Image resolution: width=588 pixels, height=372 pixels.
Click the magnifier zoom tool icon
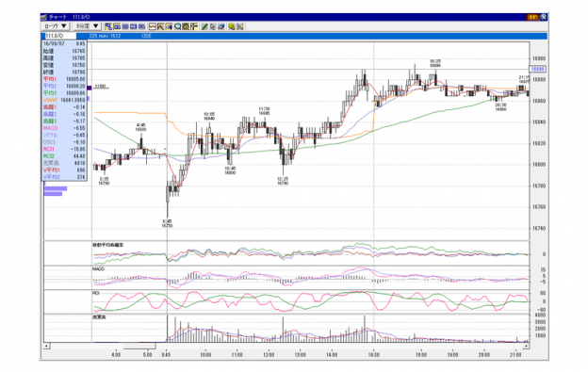(x=178, y=26)
